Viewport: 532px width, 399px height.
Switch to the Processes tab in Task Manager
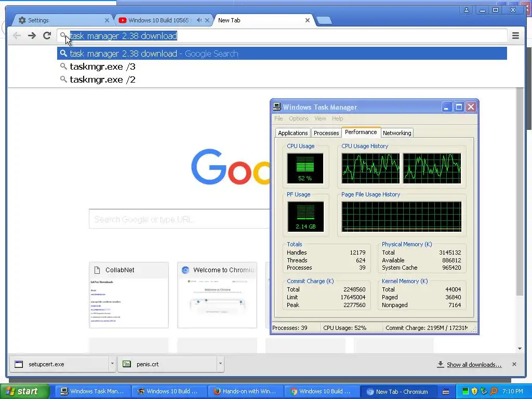pyautogui.click(x=326, y=133)
